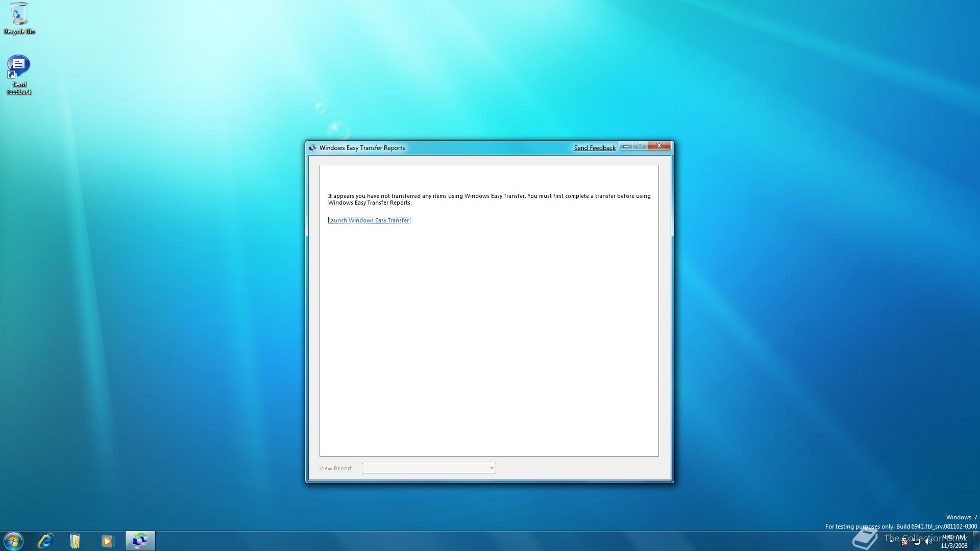This screenshot has width=980, height=551.
Task: Open the Action Center flag icon
Action: click(904, 542)
